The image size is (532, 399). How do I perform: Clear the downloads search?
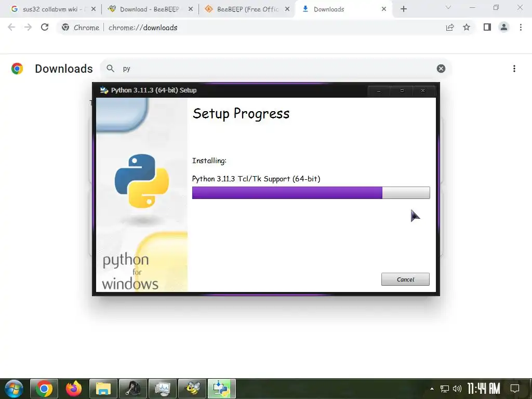coord(441,69)
